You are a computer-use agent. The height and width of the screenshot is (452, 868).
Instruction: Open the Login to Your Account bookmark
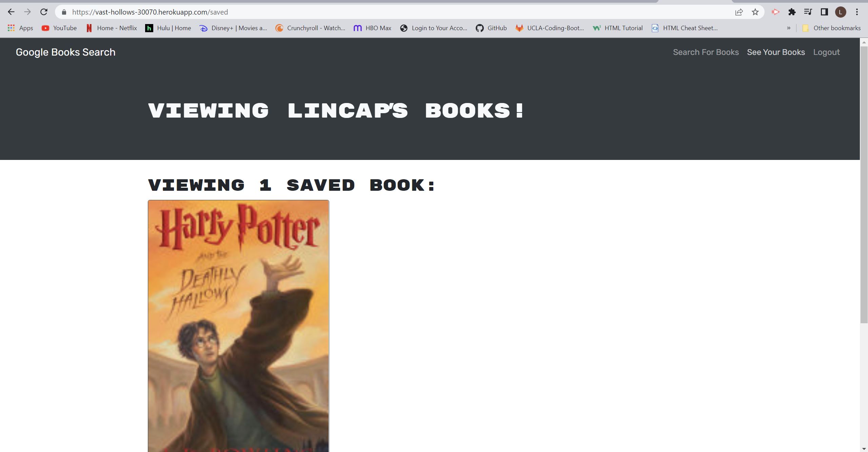(x=434, y=28)
